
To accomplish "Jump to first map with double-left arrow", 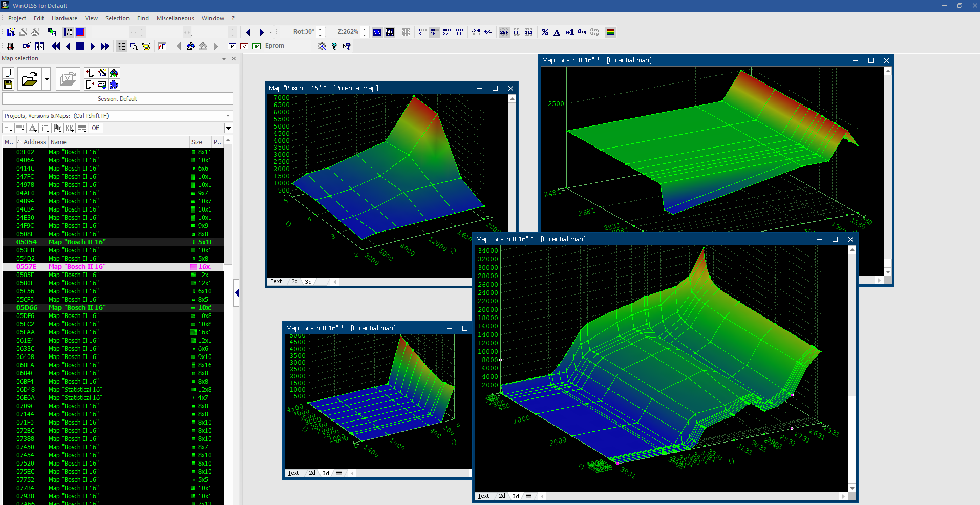I will 56,46.
